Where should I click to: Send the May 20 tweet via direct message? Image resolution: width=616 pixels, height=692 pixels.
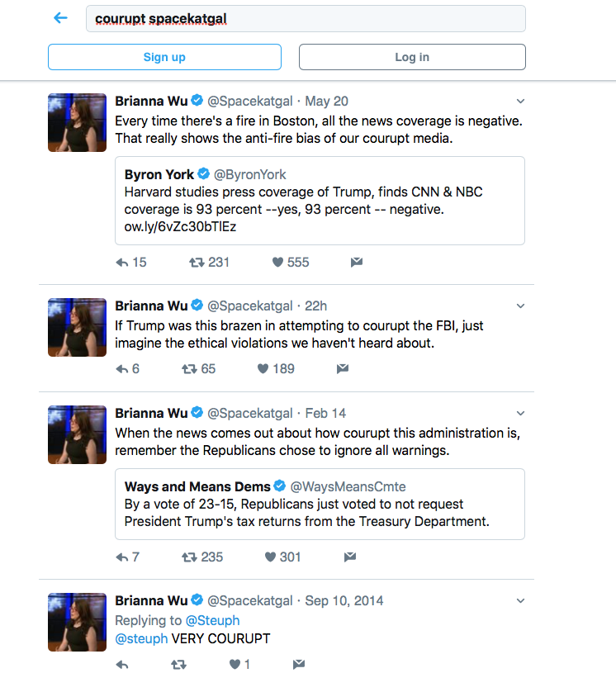[357, 262]
